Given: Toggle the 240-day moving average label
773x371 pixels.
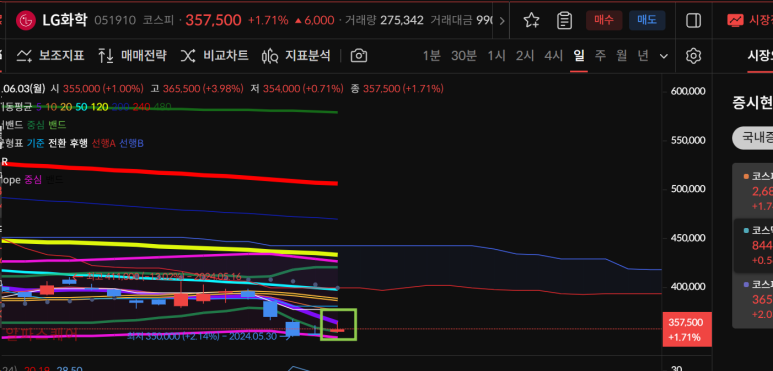Looking at the screenshot, I should (x=141, y=106).
